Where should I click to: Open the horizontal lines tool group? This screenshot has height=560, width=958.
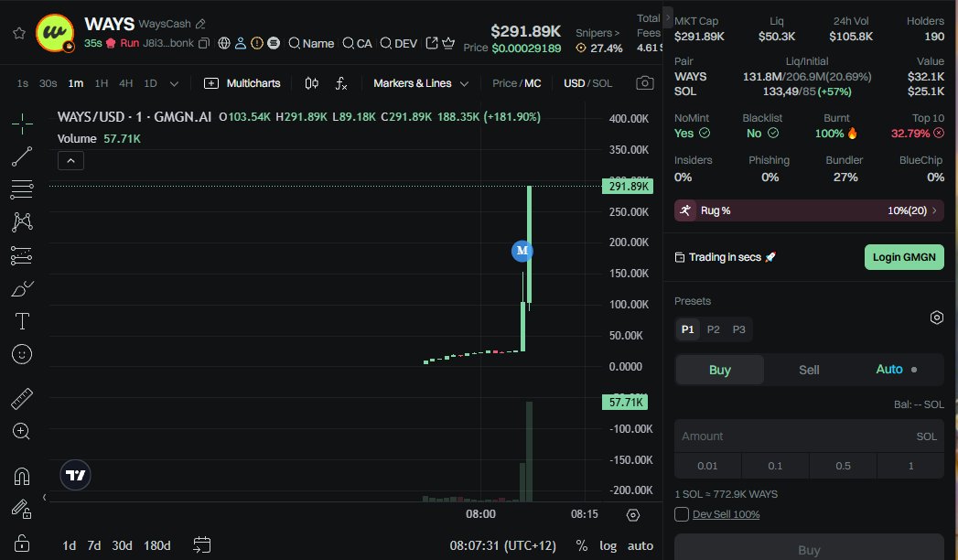pyautogui.click(x=22, y=189)
